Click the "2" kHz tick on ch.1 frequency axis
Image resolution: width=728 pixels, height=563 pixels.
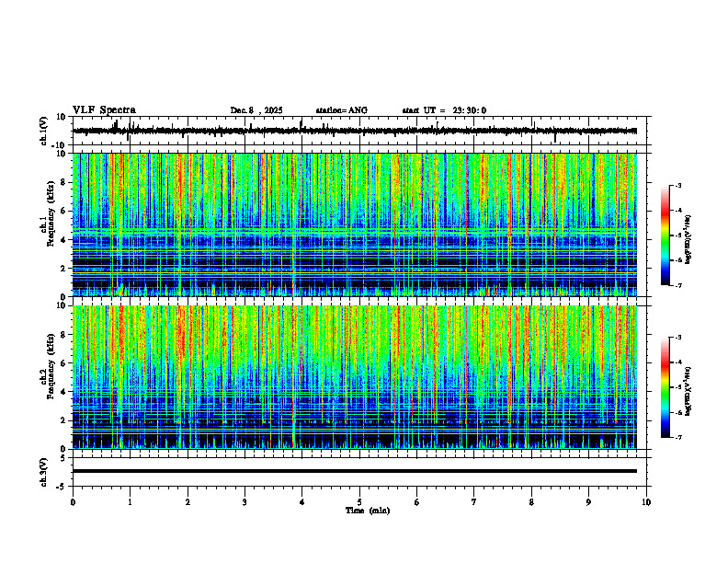click(63, 268)
